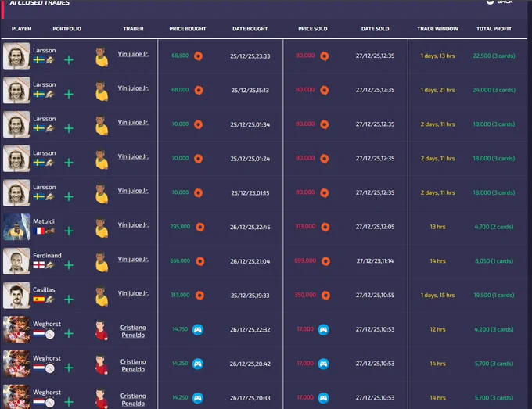Click Matuidi's portfolio plus icon
Image resolution: width=532 pixels, height=409 pixels.
pos(69,231)
